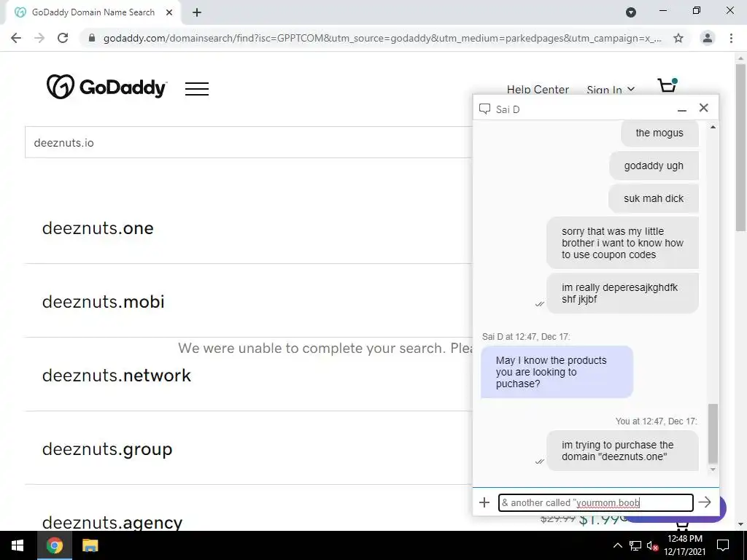
Task: Select the GoDaddy Domain Name Search tab
Action: [93, 13]
